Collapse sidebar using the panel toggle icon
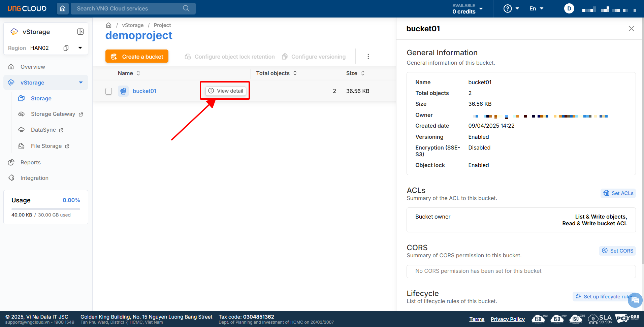This screenshot has height=327, width=644. pos(80,32)
